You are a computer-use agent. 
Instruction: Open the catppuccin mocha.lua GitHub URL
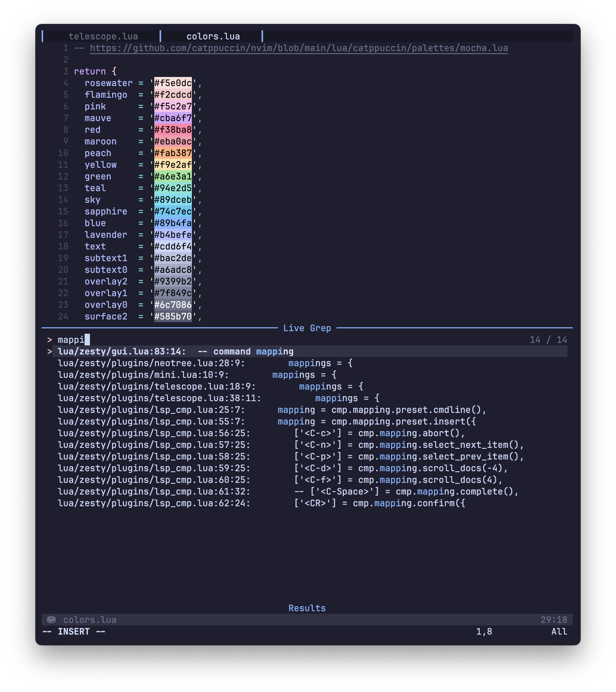299,48
